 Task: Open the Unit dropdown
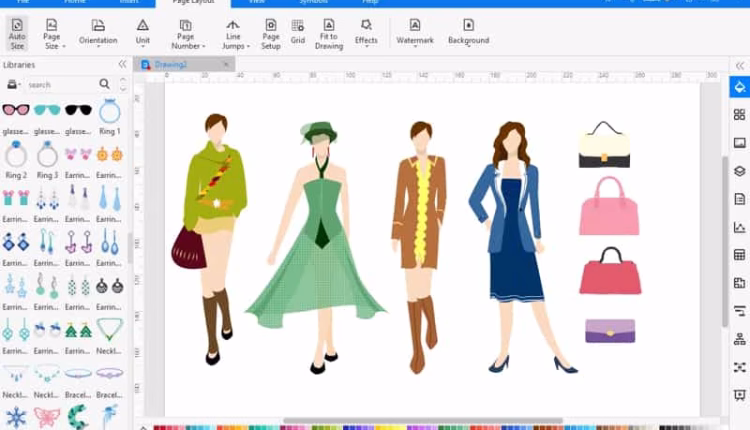143,33
